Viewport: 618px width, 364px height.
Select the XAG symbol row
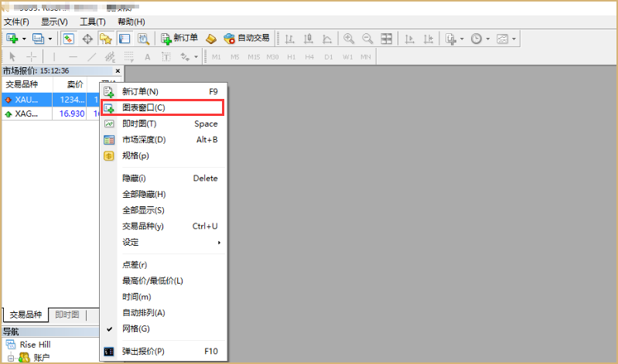[26, 114]
